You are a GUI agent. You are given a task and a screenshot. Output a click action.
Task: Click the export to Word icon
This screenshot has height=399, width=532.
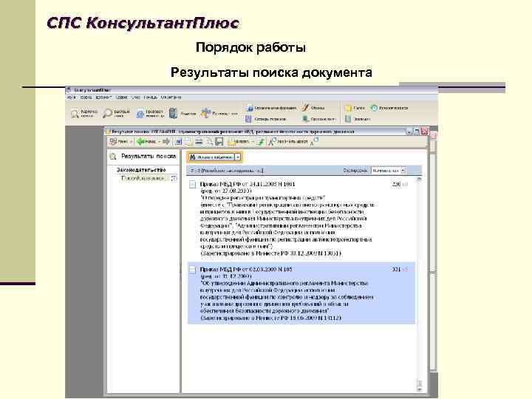click(179, 141)
